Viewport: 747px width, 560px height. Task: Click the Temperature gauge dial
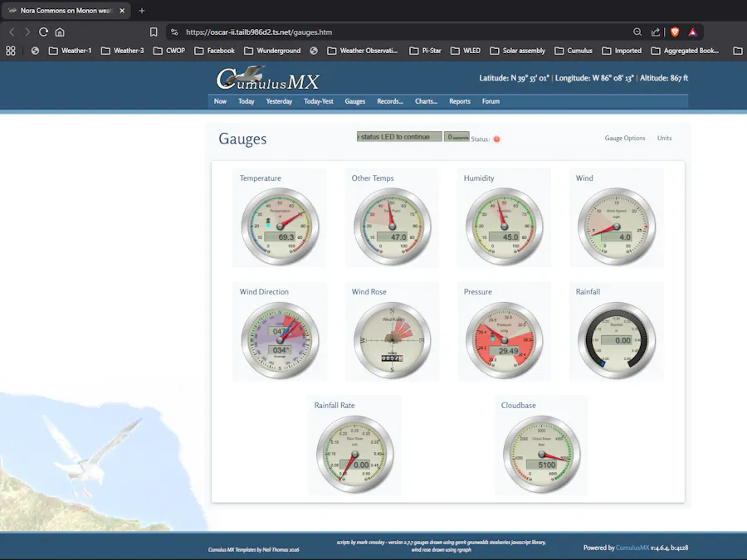point(280,224)
